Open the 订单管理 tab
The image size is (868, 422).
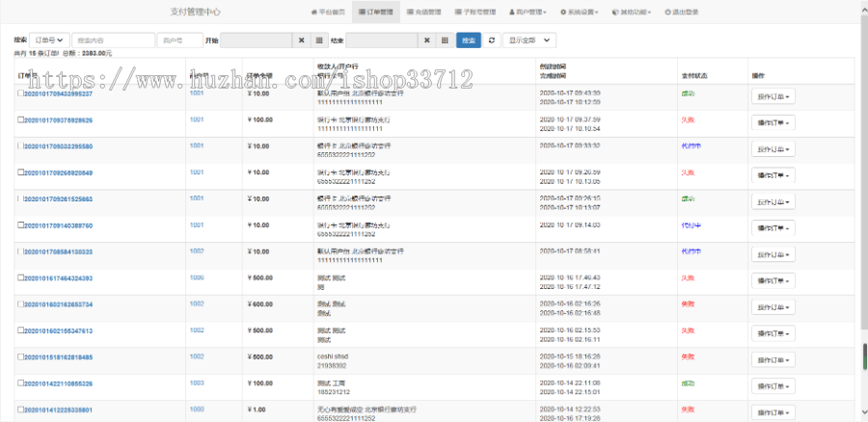click(376, 12)
